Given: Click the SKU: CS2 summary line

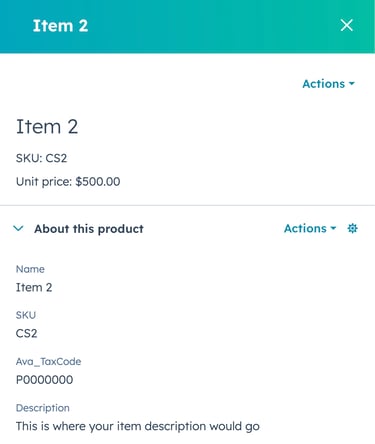Looking at the screenshot, I should tap(41, 158).
